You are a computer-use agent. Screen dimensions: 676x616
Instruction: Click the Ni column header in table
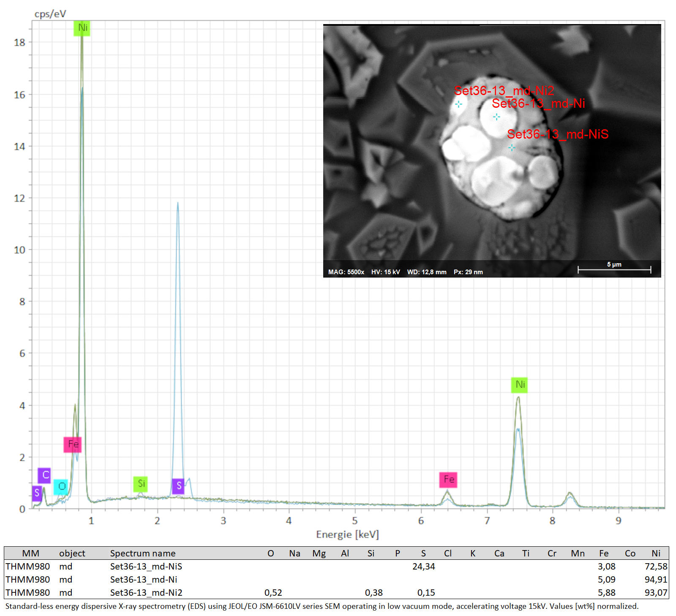[x=656, y=553]
